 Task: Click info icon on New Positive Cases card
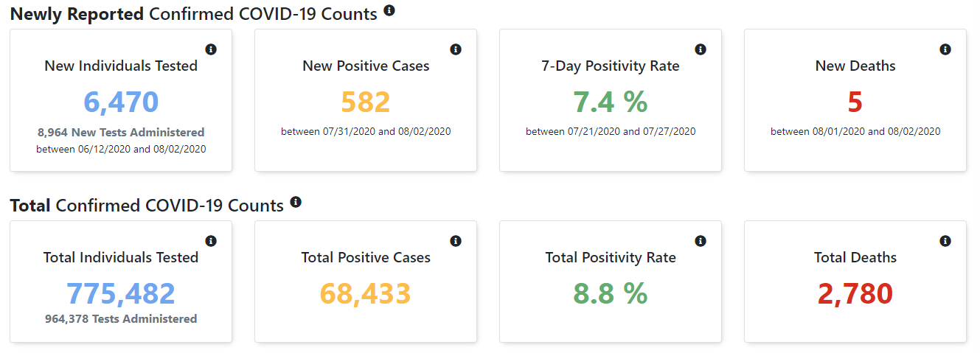(456, 49)
